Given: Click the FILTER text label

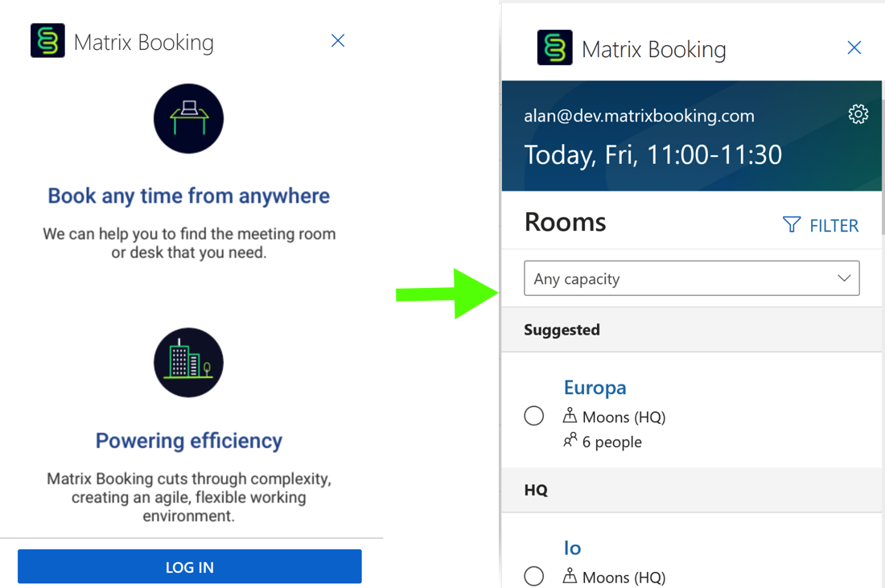Looking at the screenshot, I should click(x=834, y=226).
